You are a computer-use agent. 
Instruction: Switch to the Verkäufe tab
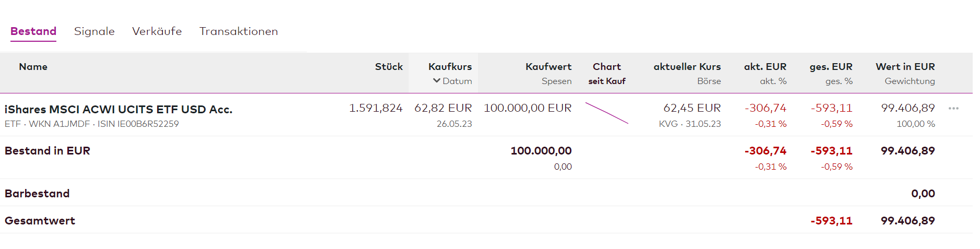click(x=157, y=31)
